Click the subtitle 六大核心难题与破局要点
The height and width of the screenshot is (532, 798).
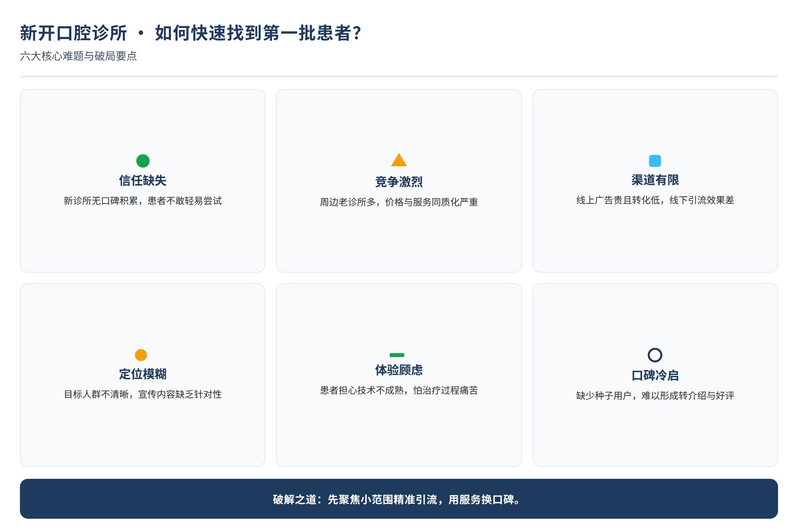(78, 56)
